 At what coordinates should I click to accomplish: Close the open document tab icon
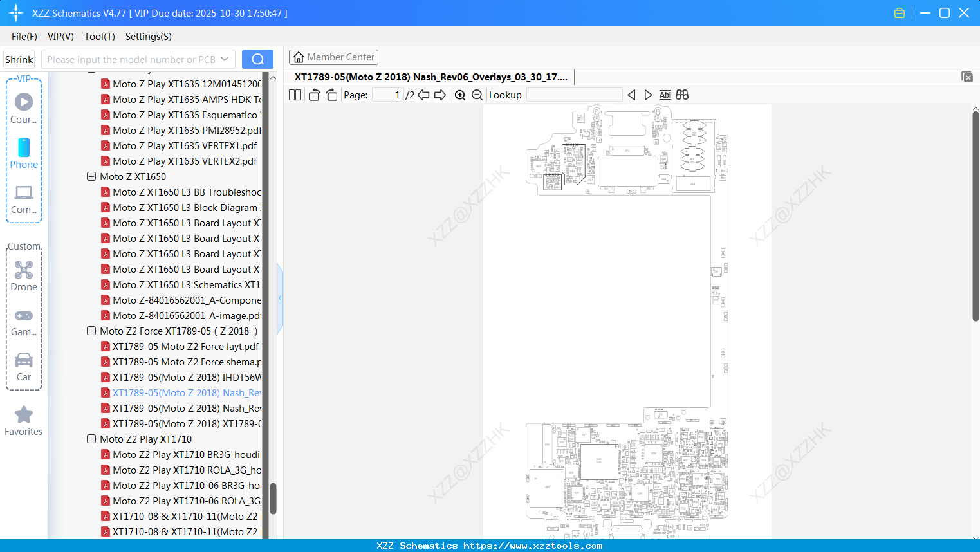(x=967, y=77)
